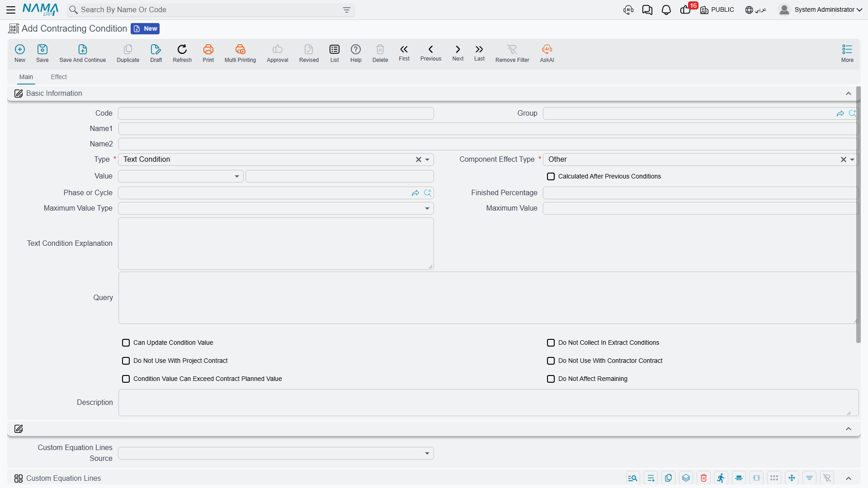Image resolution: width=868 pixels, height=488 pixels.
Task: Click the search filter options icon
Action: click(x=347, y=10)
